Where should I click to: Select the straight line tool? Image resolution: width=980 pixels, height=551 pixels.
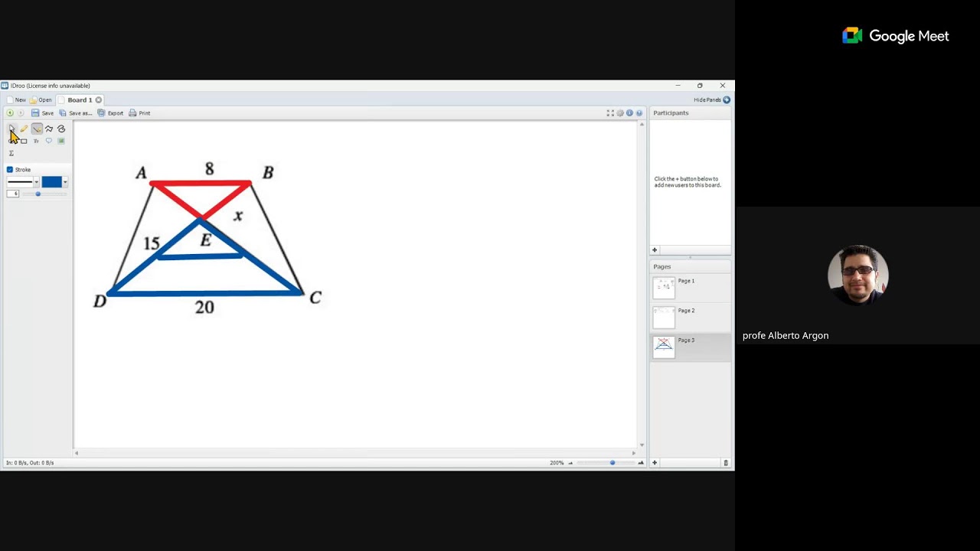coord(37,129)
